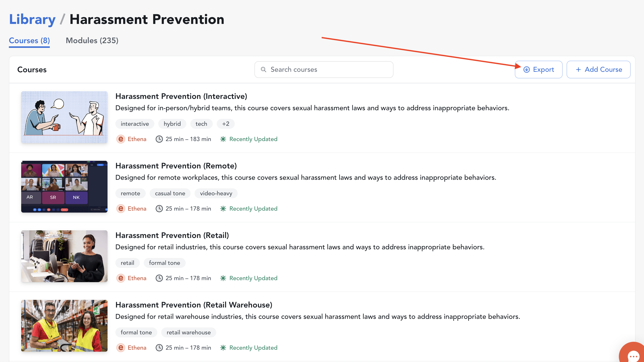Open Harassment Prevention (Remote) course title
The image size is (644, 362).
176,166
